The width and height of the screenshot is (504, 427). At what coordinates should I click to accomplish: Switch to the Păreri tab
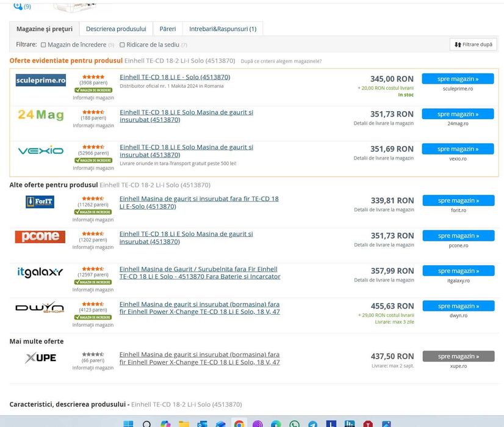(168, 29)
